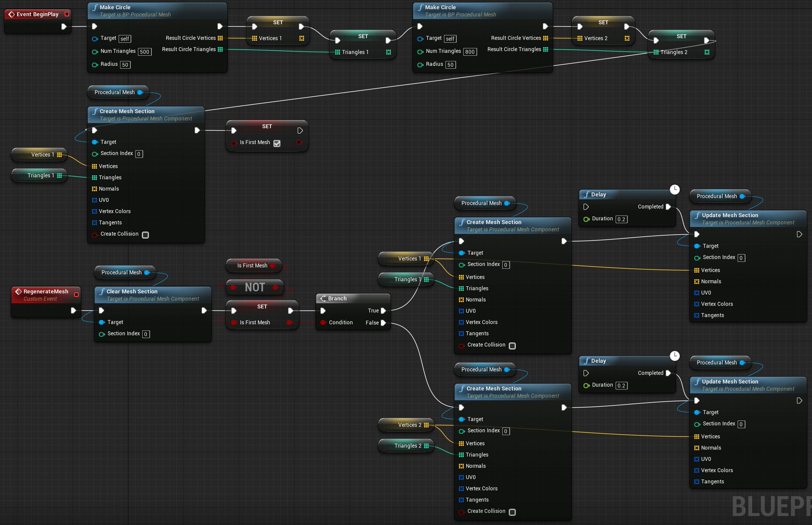812x525 pixels.
Task: Click first Delay node Completed pin
Action: [x=668, y=207]
